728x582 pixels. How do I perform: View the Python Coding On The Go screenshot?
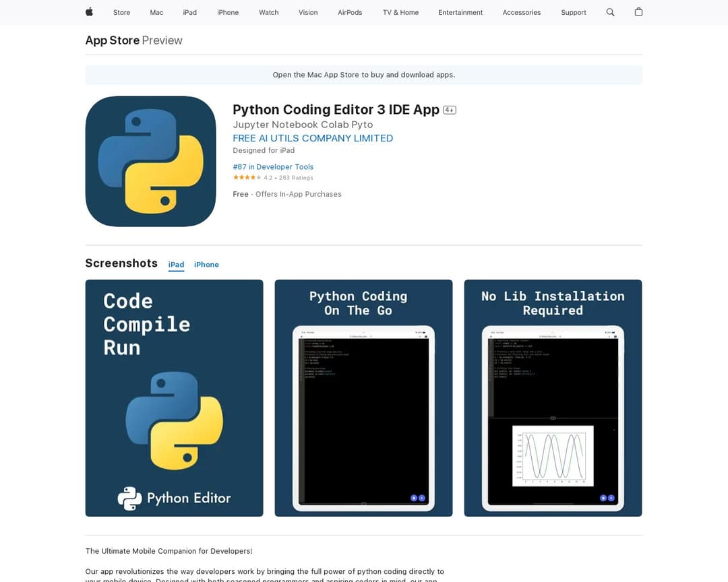pyautogui.click(x=363, y=397)
